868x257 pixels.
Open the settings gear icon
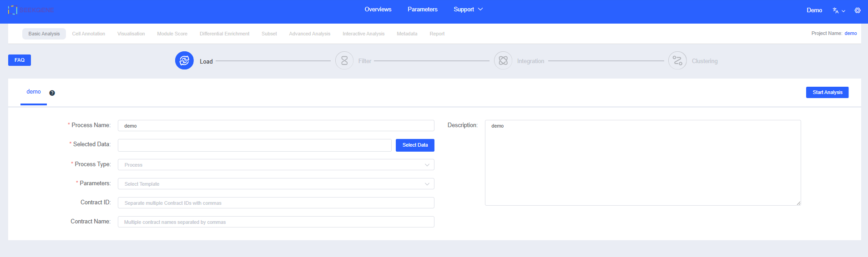[858, 10]
